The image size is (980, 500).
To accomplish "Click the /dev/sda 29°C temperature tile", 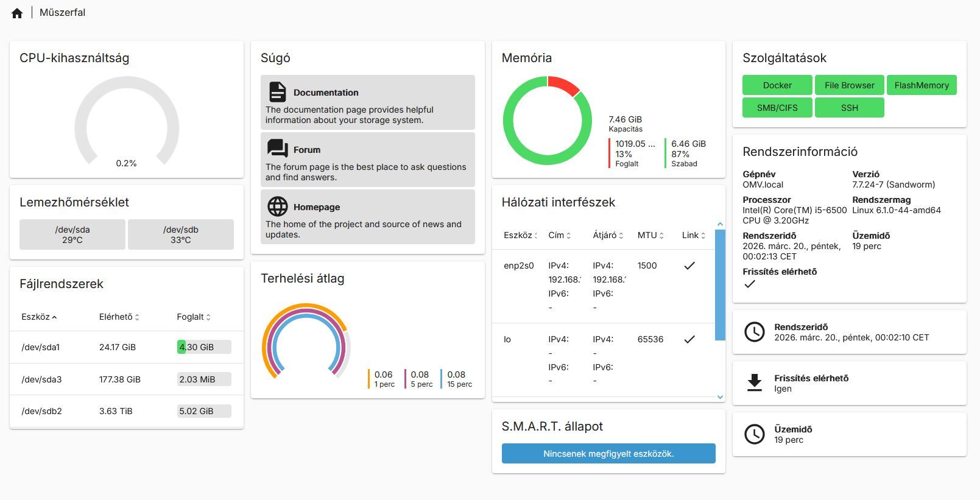I will coord(72,234).
